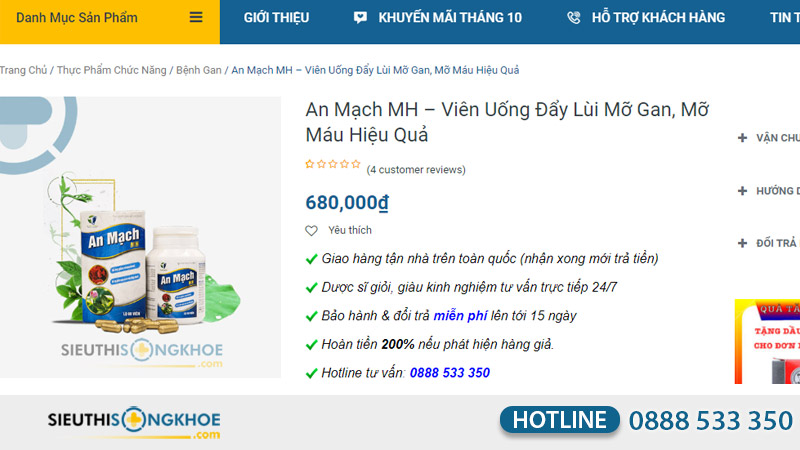Click the SieuThiSongKhoe logo in the footer
800x450 pixels.
click(x=134, y=422)
